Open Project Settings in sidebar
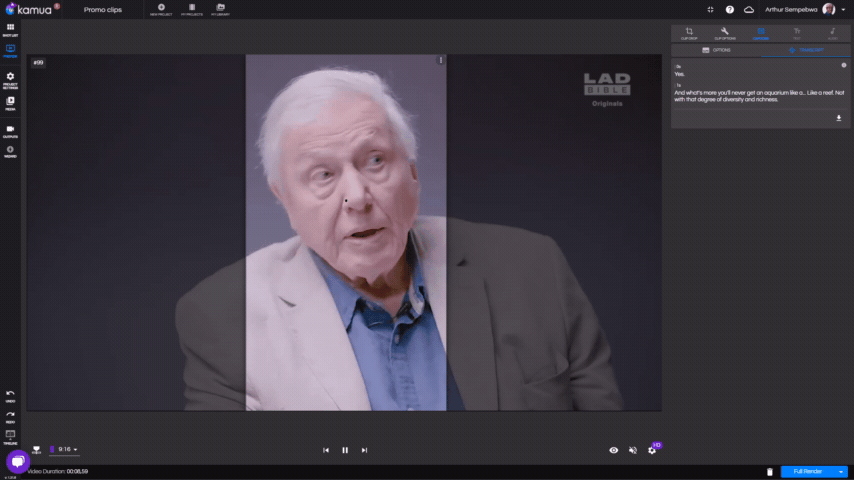Image resolution: width=854 pixels, height=480 pixels. tap(10, 78)
